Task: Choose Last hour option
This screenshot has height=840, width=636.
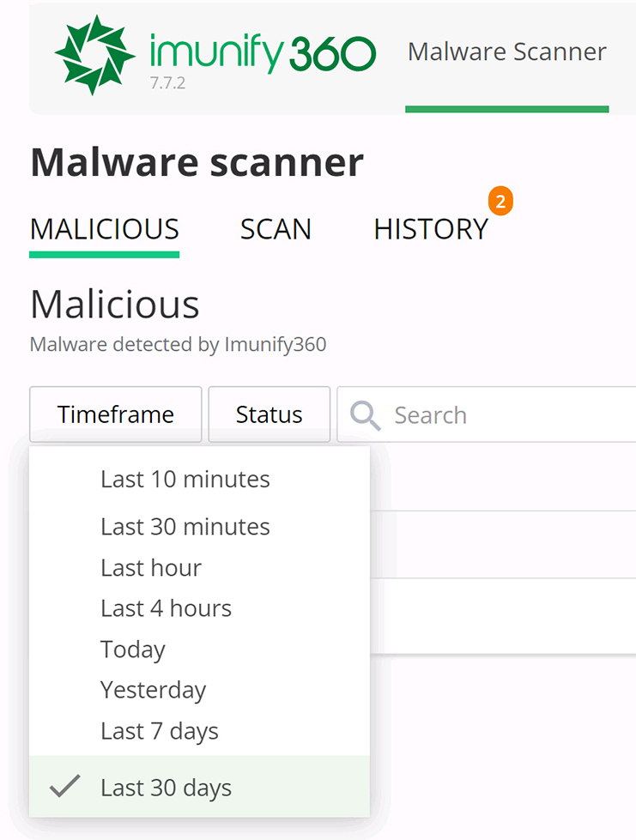Action: [199, 568]
